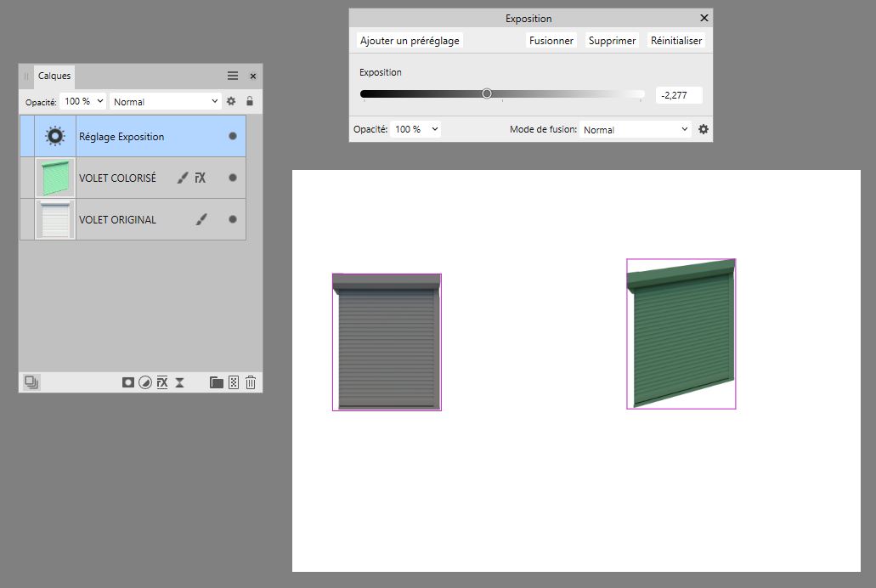Expand the Calques blend mode Normal dropdown

pyautogui.click(x=166, y=101)
